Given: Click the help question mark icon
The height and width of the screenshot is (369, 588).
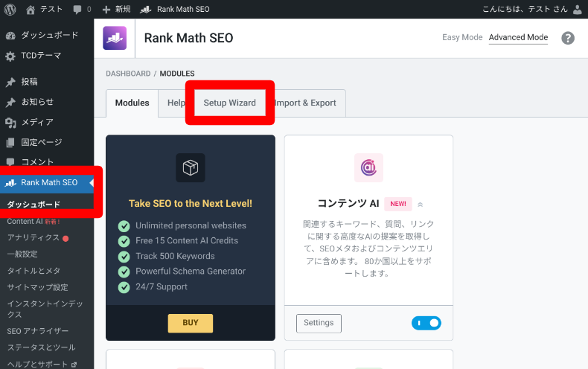Looking at the screenshot, I should tap(568, 38).
